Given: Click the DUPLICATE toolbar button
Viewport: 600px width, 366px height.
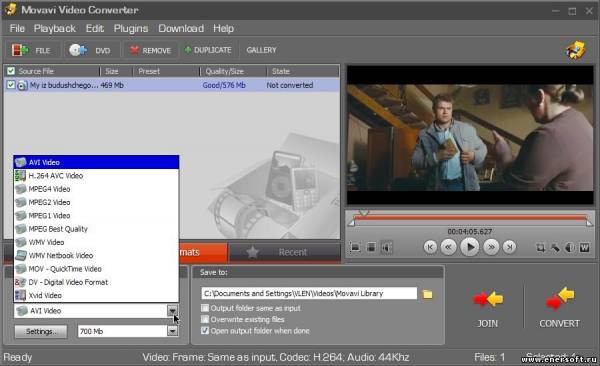Looking at the screenshot, I should pos(208,50).
